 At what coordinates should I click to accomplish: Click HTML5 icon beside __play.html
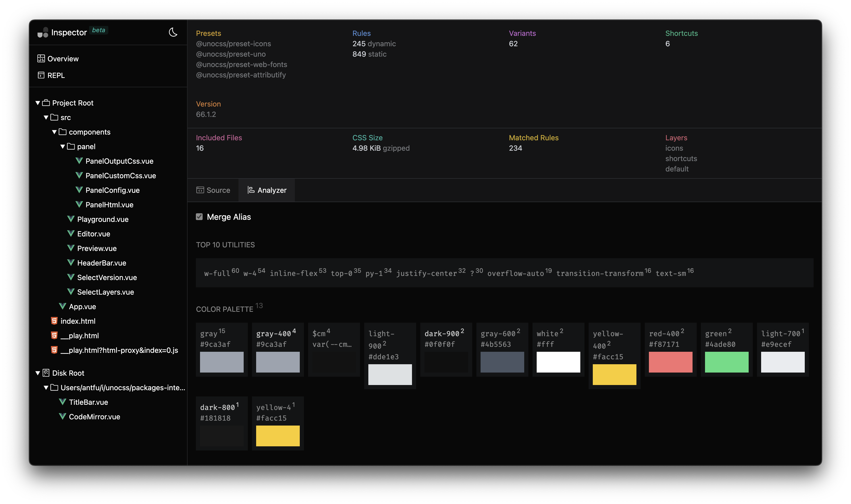click(x=54, y=336)
